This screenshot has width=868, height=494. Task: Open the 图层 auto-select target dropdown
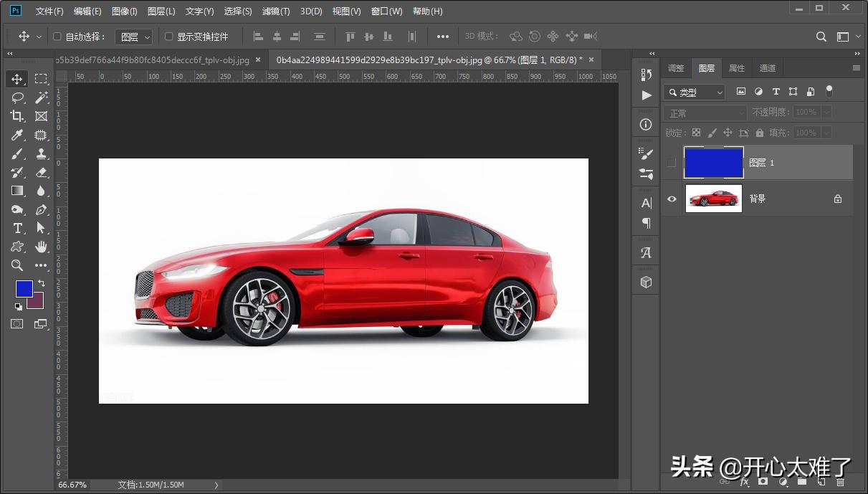point(134,37)
